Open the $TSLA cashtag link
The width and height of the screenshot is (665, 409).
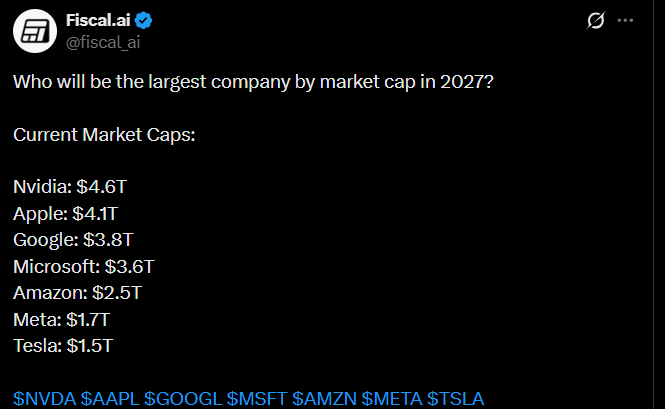coord(456,399)
